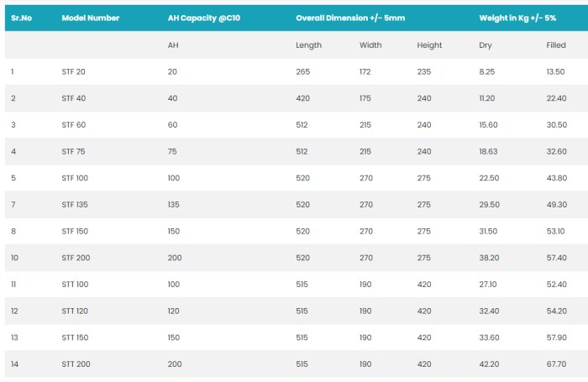This screenshot has width=588, height=382.
Task: Click the AH Capacity @C10 header
Action: click(x=204, y=18)
